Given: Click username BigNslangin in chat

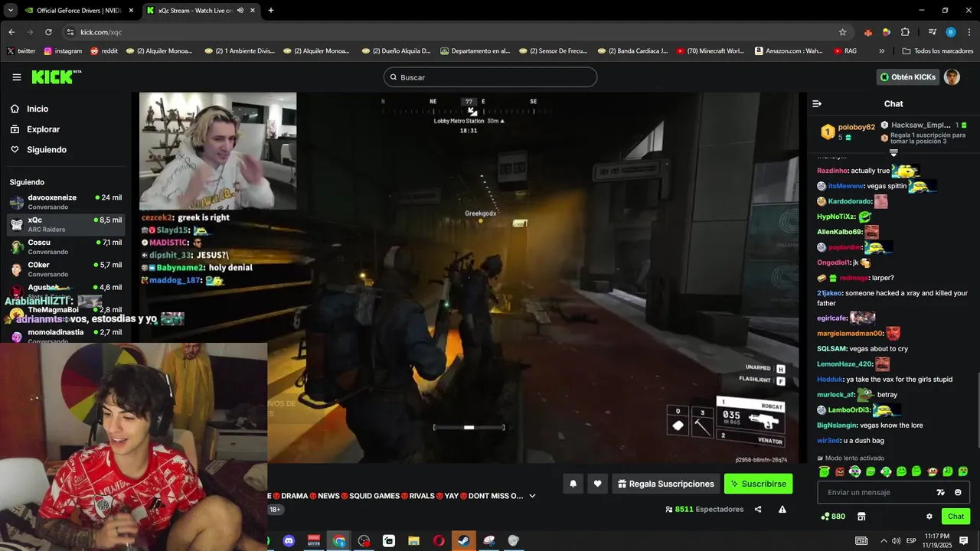Looking at the screenshot, I should pyautogui.click(x=837, y=425).
